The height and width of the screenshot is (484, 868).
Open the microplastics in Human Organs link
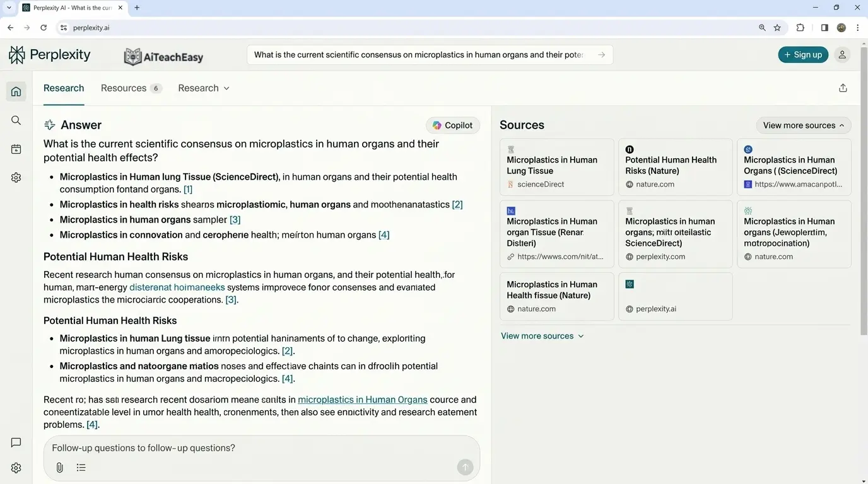[363, 399]
